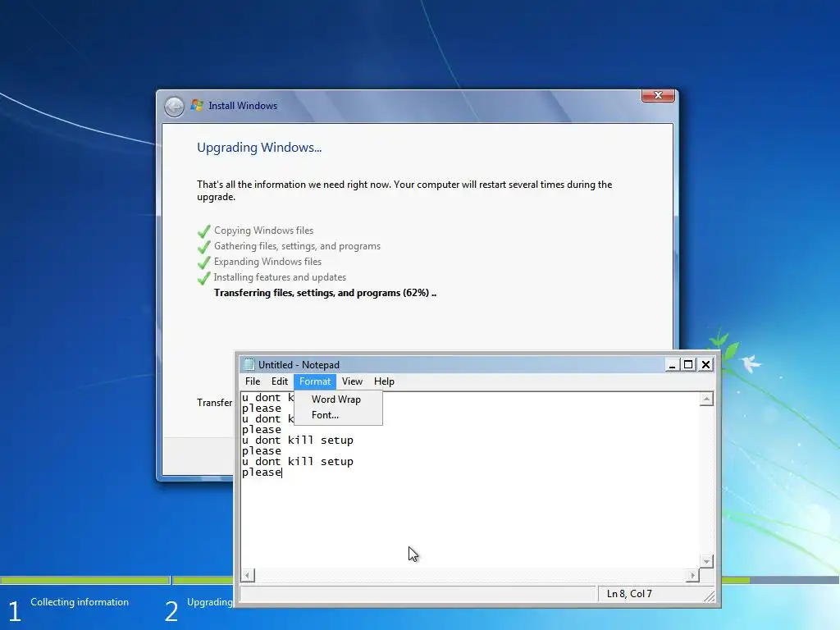Click 'Gathering files, settings, and programs' text
The width and height of the screenshot is (840, 630).
297,246
